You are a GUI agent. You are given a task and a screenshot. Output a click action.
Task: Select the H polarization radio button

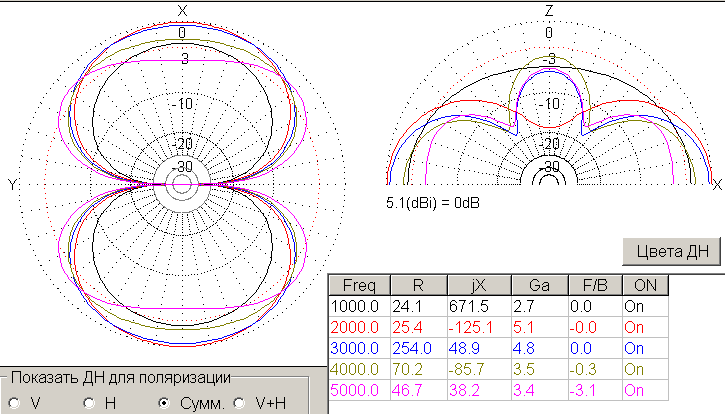[89, 403]
